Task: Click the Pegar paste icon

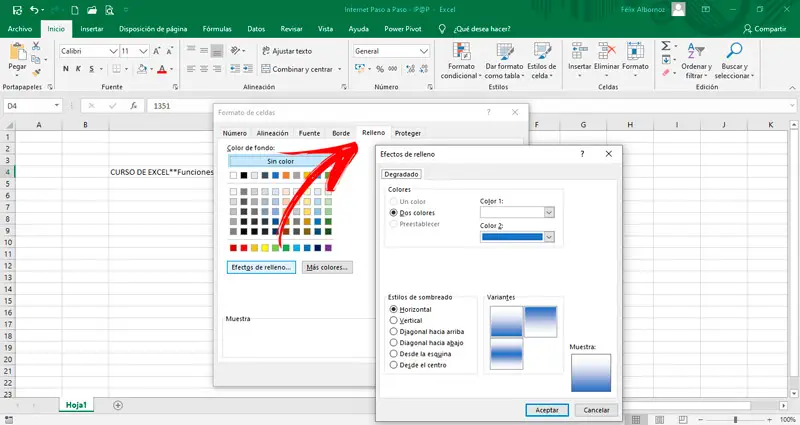Action: point(19,53)
